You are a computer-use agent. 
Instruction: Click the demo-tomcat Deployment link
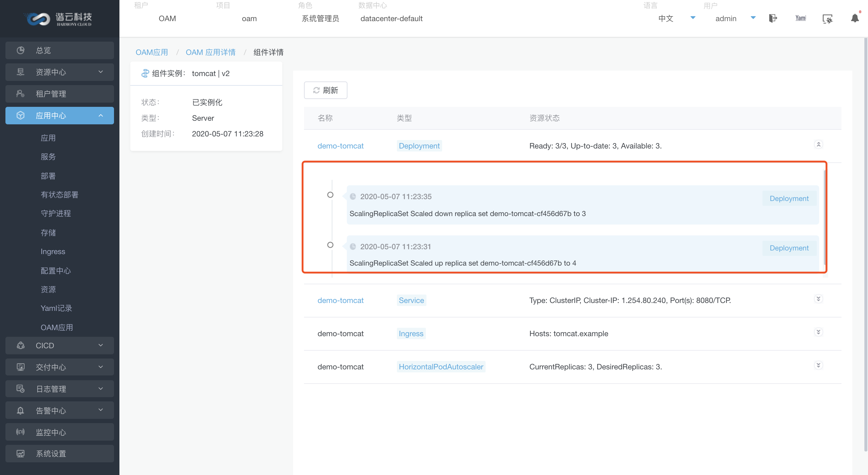[341, 146]
